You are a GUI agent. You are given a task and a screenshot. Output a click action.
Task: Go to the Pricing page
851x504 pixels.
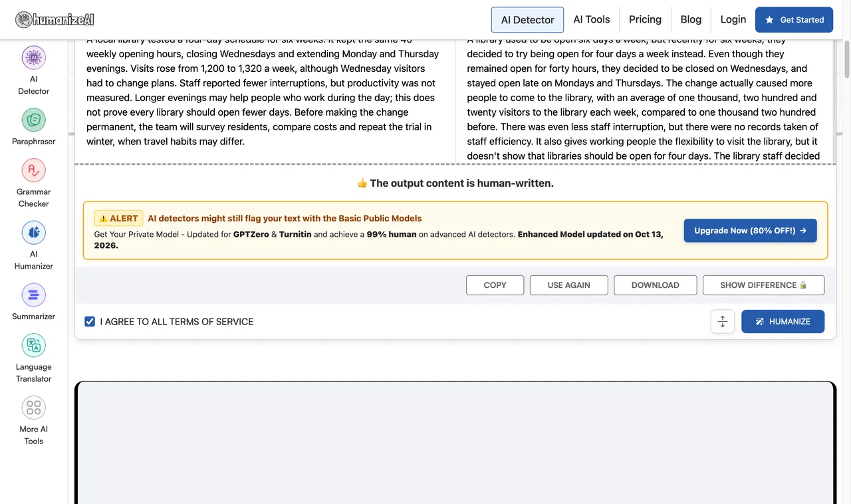coord(645,19)
